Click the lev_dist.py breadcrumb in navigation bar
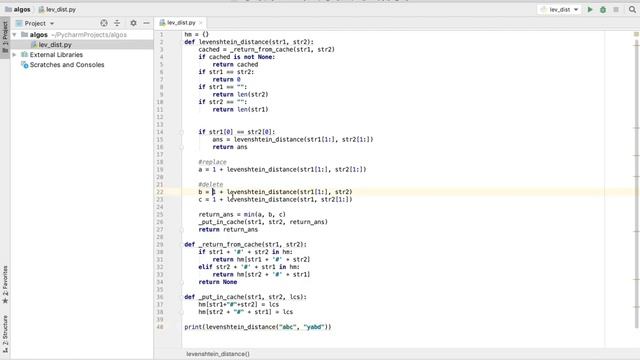 (x=57, y=9)
